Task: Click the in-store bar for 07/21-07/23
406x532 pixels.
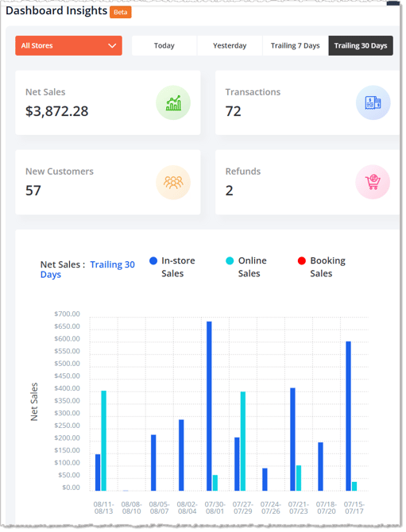Action: tap(292, 439)
